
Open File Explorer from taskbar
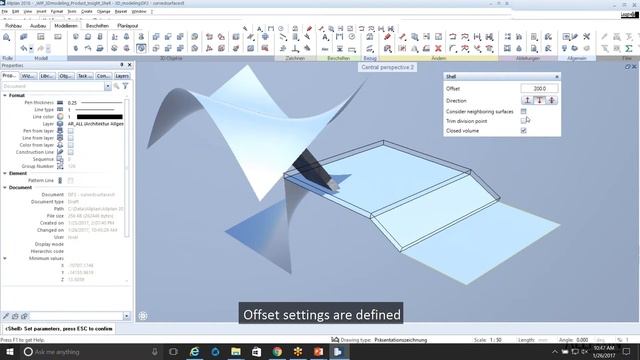236,351
